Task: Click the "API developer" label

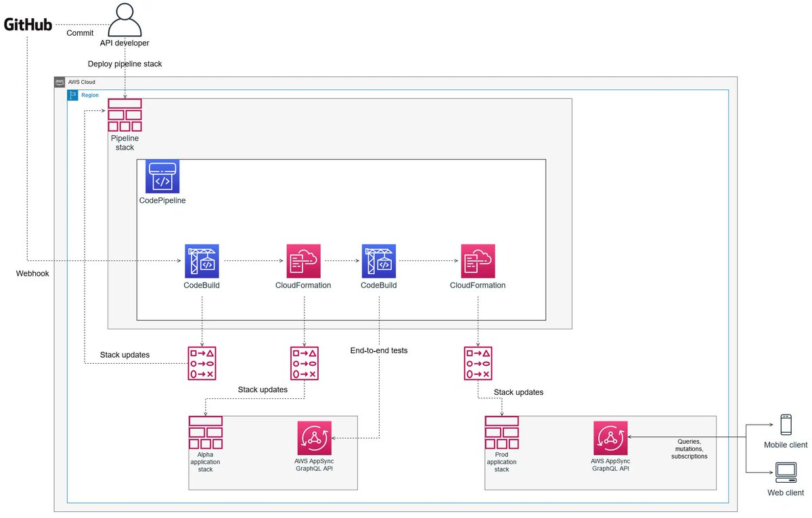Action: [125, 43]
